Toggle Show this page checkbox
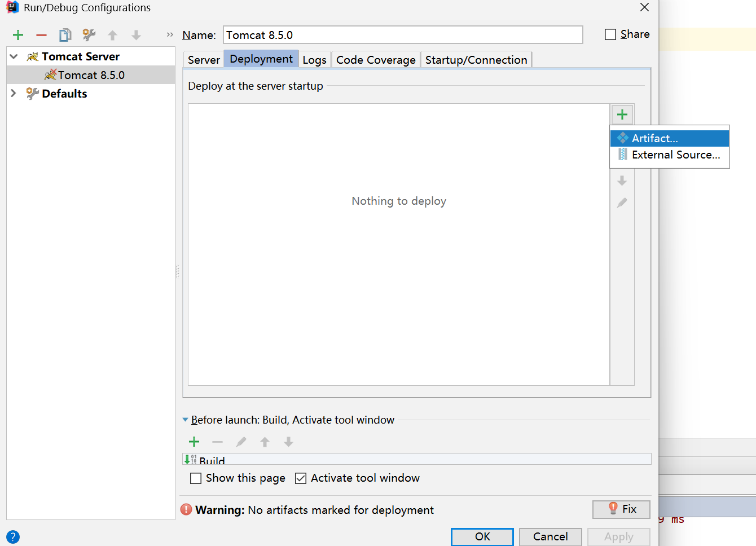The image size is (756, 546). point(196,478)
